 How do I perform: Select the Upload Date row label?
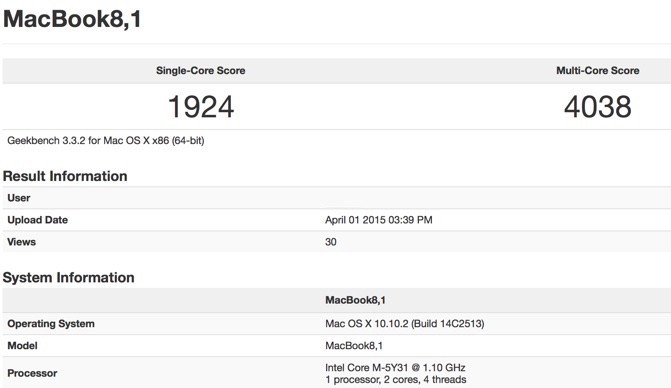[38, 220]
